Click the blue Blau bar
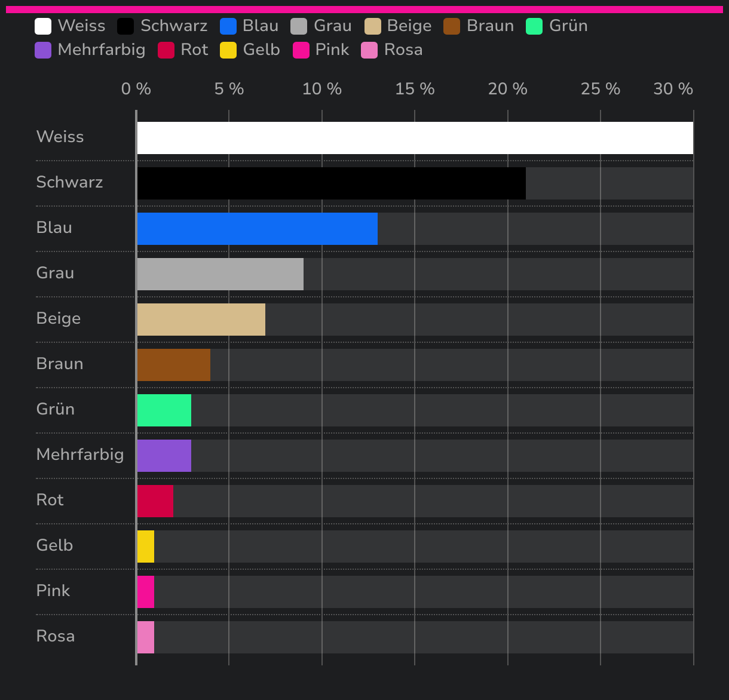The height and width of the screenshot is (700, 729). point(258,229)
